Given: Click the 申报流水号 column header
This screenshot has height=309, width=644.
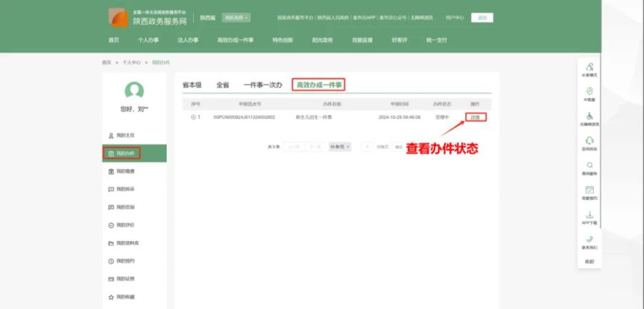Looking at the screenshot, I should [250, 104].
